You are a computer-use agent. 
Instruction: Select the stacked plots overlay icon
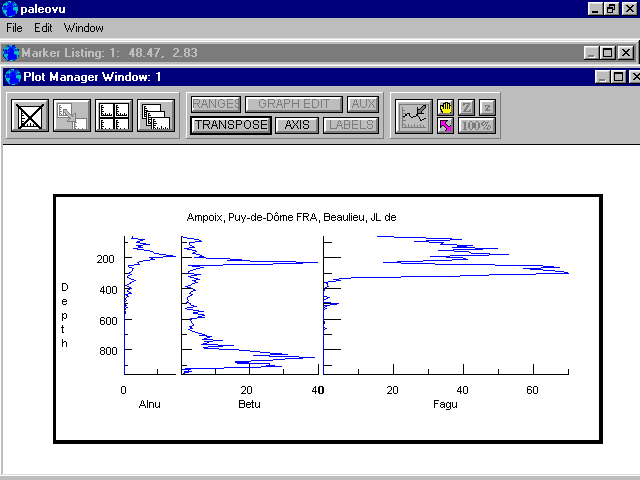click(156, 116)
